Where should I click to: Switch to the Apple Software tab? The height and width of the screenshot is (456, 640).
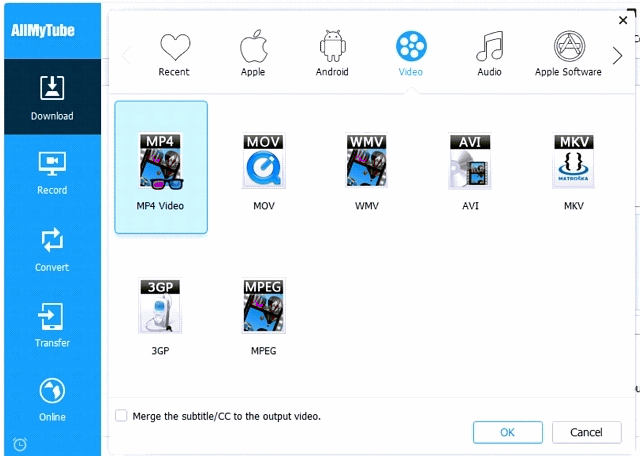coord(569,53)
